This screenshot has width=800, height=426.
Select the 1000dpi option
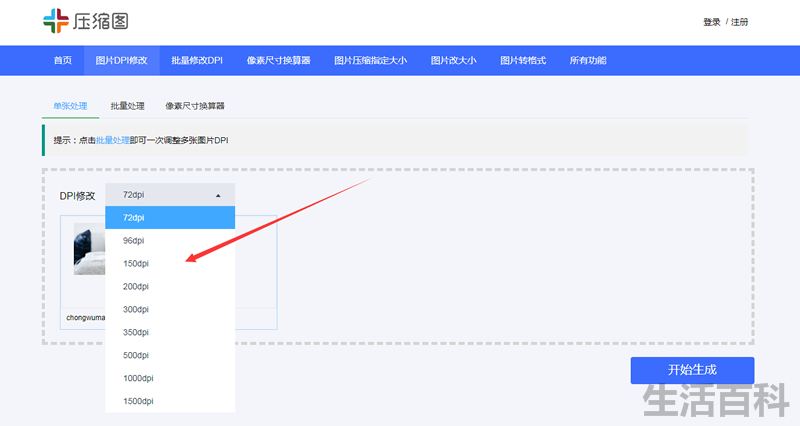coord(170,378)
